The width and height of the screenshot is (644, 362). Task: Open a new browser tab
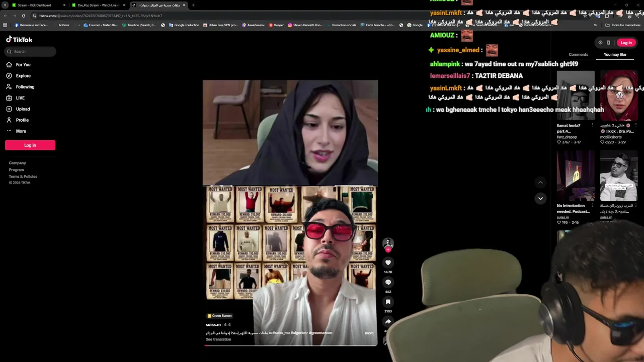click(x=193, y=5)
